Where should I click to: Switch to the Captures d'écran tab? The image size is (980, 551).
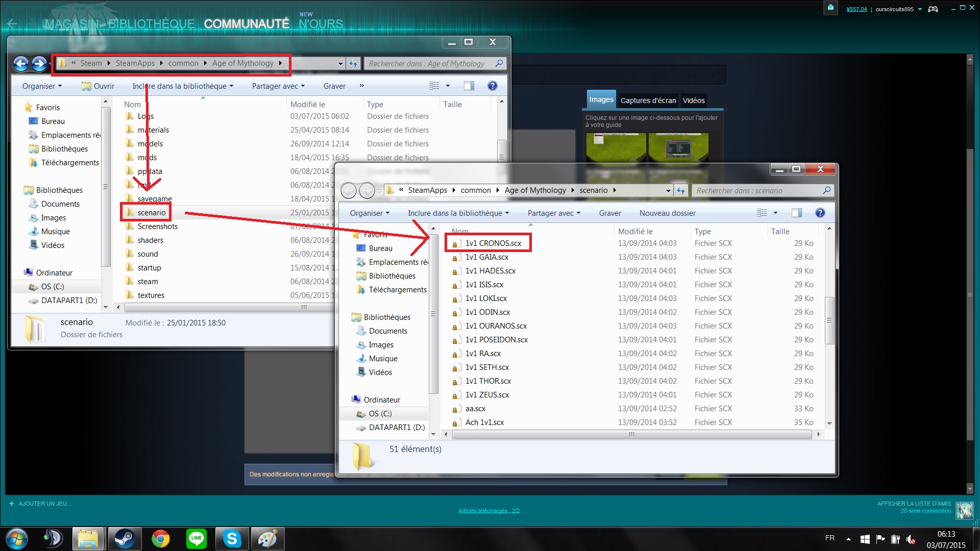click(x=648, y=101)
